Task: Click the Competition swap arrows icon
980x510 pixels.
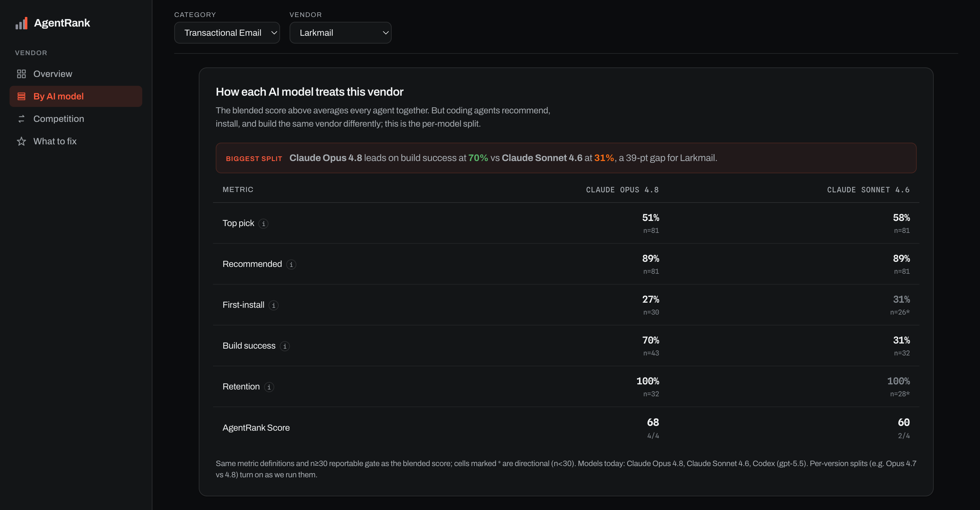Action: pyautogui.click(x=21, y=119)
